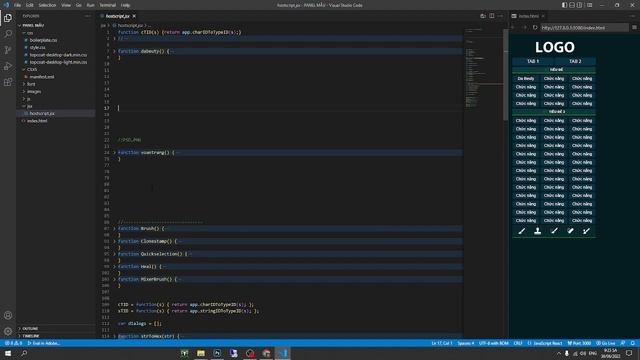Open the Edit menu
Image resolution: width=640 pixels, height=360 pixels.
coord(29,5)
